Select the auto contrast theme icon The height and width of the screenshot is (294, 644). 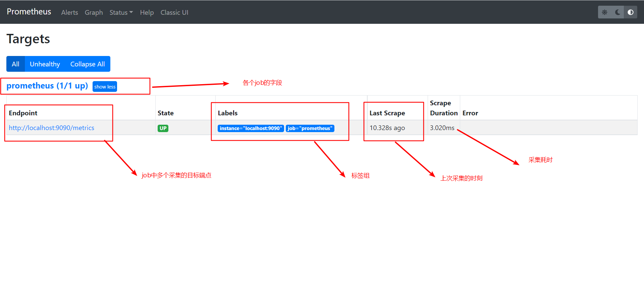tap(631, 12)
